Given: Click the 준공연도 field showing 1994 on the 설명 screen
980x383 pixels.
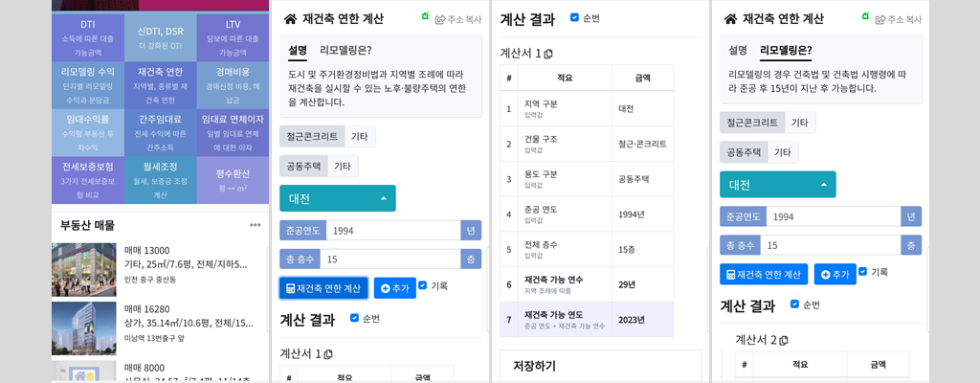Looking at the screenshot, I should point(393,231).
